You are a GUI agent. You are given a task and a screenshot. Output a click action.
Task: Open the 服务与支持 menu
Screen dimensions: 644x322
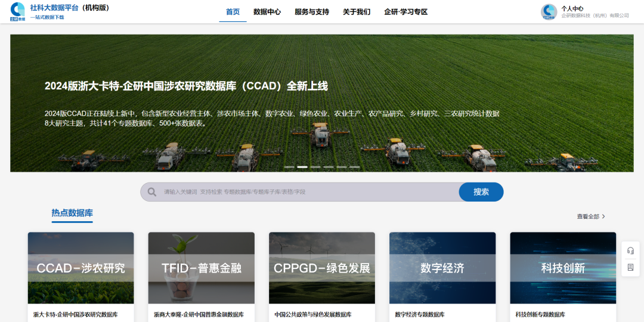pos(312,12)
